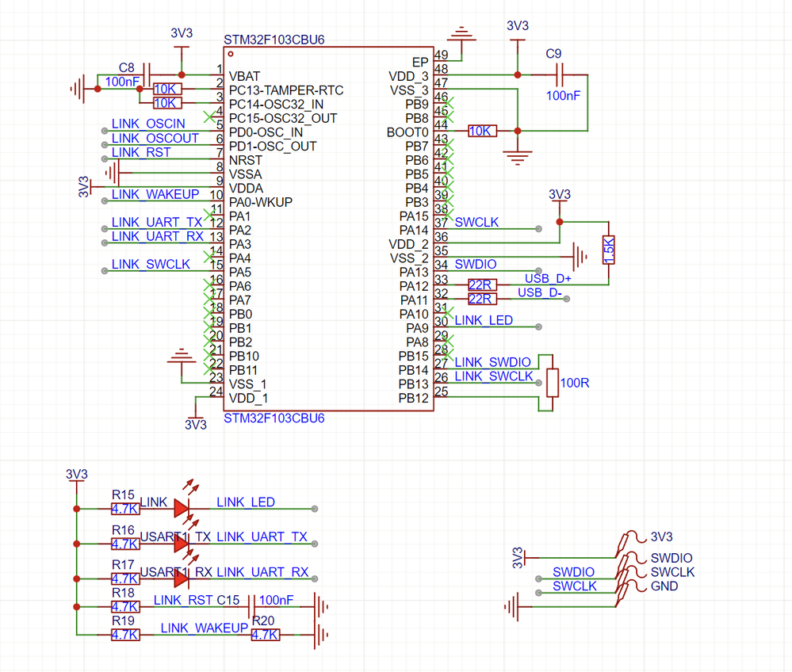Click the LINK_RST label next to C15

pyautogui.click(x=183, y=600)
